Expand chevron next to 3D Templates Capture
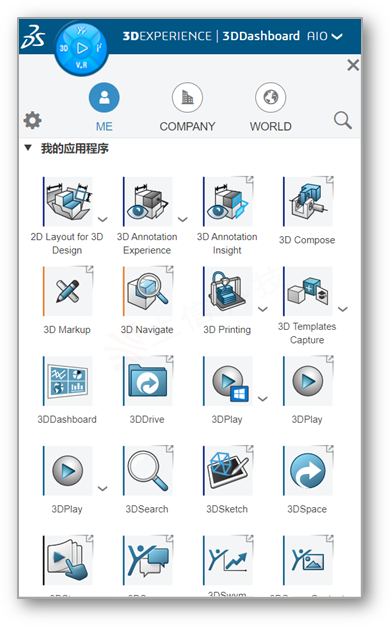The image size is (391, 627). 343,309
